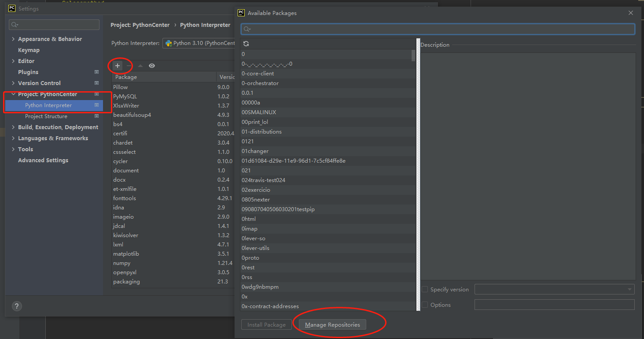Expand the Editor settings section

(13, 61)
